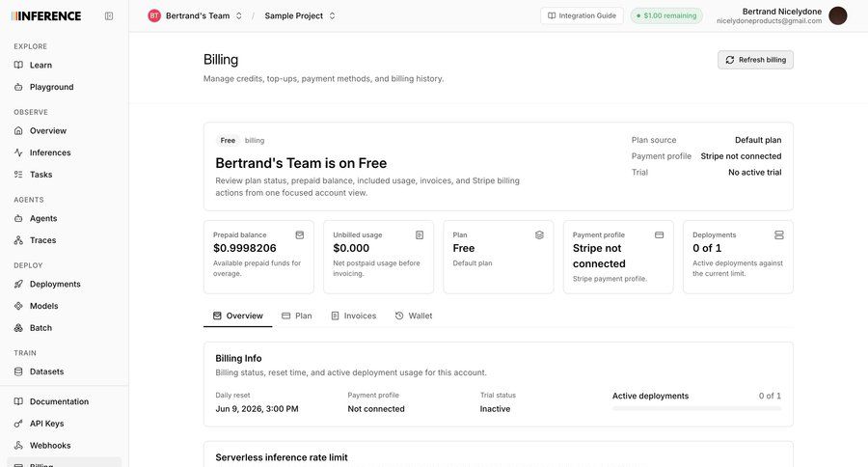Image resolution: width=868 pixels, height=467 pixels.
Task: Click the 0 of 1 deployments value
Action: click(707, 248)
